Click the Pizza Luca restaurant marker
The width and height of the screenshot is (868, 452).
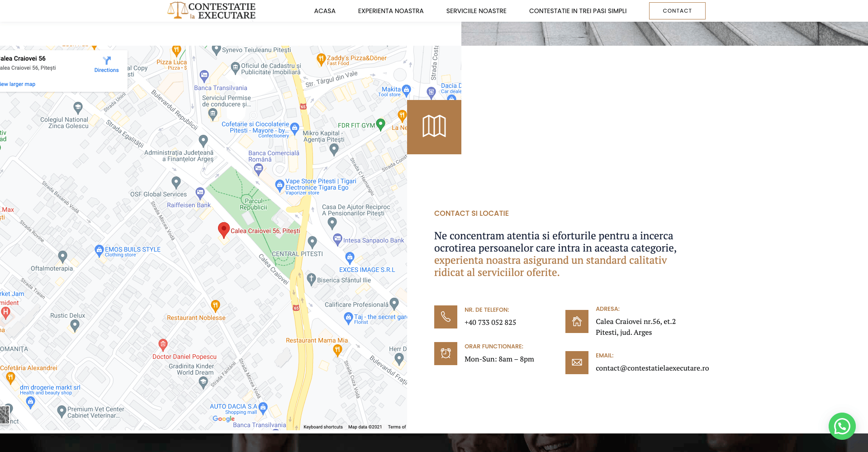[x=176, y=50]
